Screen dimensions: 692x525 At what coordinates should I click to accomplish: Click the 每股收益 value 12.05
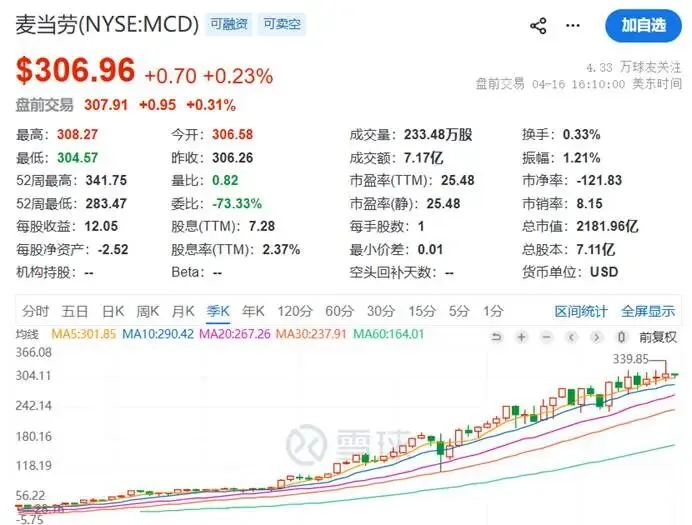click(101, 226)
